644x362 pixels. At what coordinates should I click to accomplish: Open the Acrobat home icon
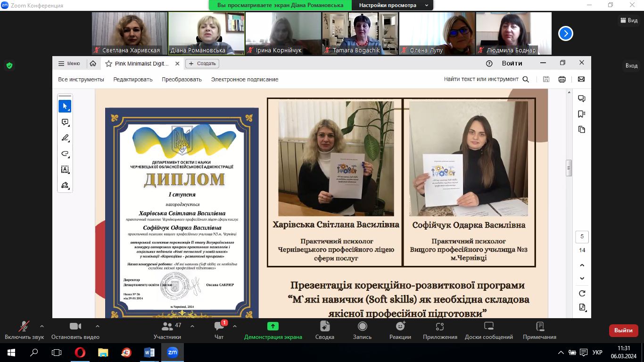(x=93, y=64)
